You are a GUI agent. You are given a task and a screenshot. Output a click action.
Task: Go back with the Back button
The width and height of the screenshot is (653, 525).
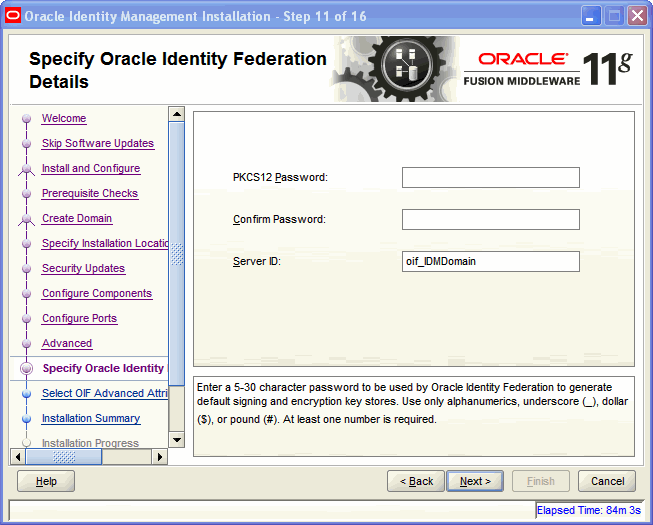pyautogui.click(x=416, y=481)
